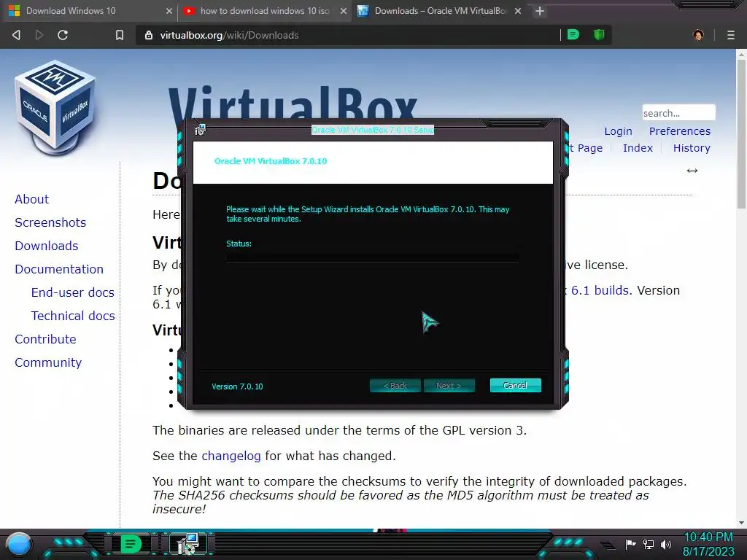Open the green chat extension icon in toolbar
This screenshot has width=747, height=560.
[x=573, y=34]
